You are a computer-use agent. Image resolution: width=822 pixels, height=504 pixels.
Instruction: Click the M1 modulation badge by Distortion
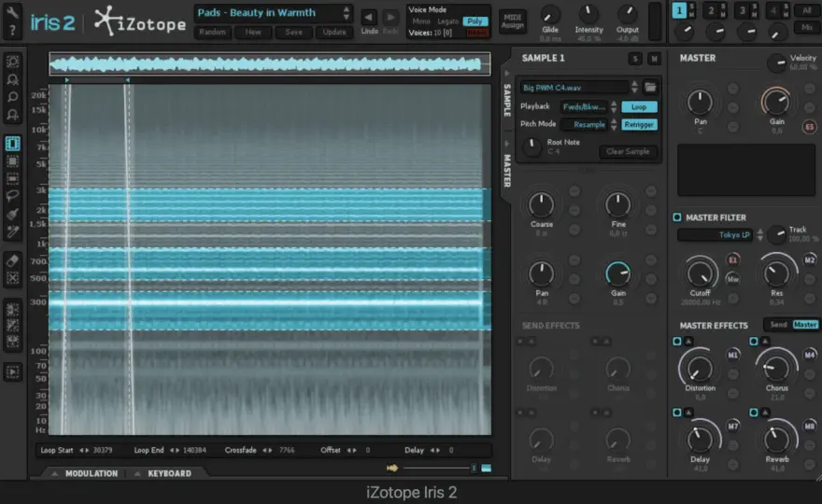[733, 356]
